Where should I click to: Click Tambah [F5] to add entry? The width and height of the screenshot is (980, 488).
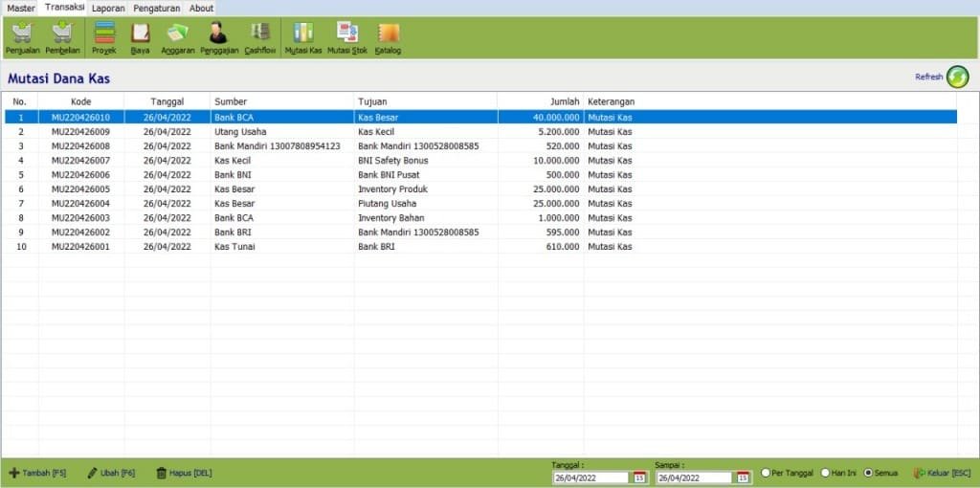(37, 473)
